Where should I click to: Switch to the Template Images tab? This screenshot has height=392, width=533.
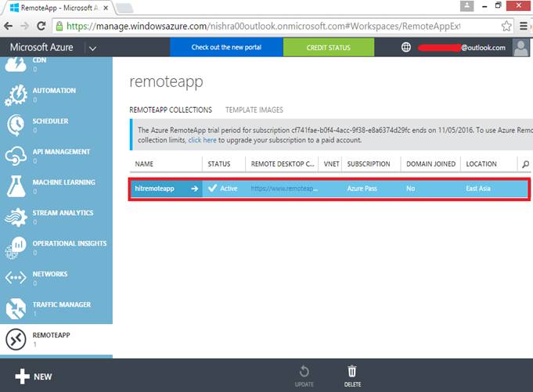254,110
